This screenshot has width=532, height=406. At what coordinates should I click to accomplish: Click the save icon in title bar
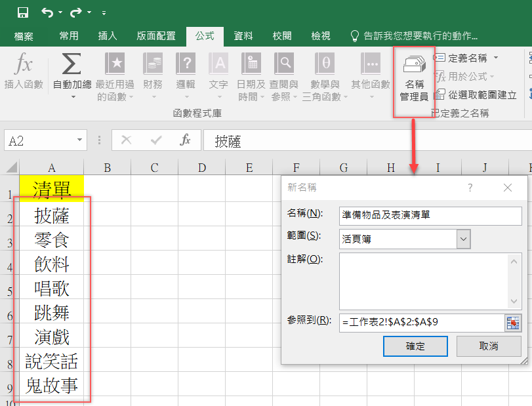coord(23,12)
